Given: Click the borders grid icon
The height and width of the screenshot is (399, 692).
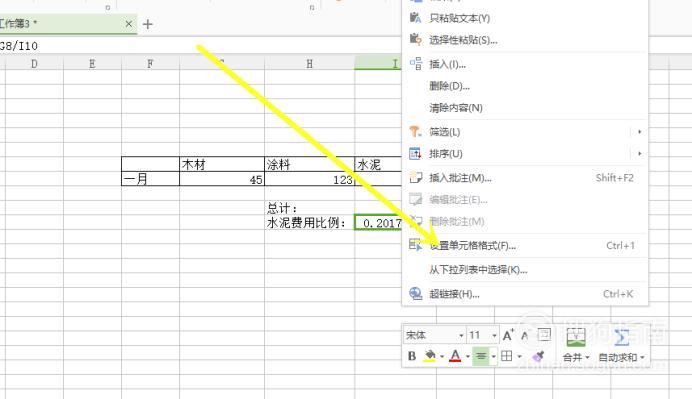Looking at the screenshot, I should click(x=507, y=356).
